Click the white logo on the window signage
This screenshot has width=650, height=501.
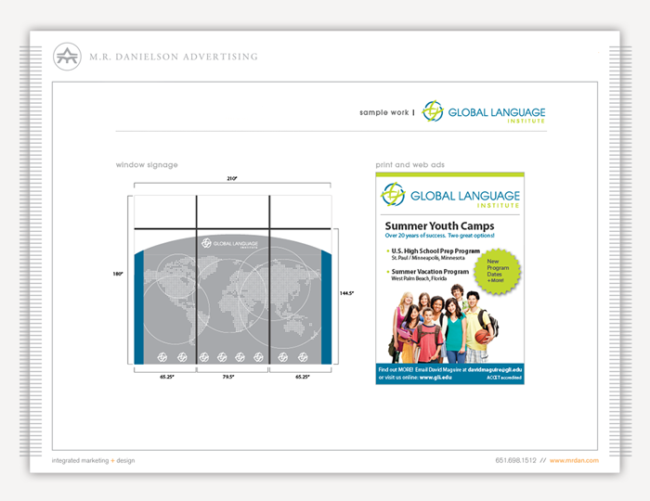tap(232, 242)
